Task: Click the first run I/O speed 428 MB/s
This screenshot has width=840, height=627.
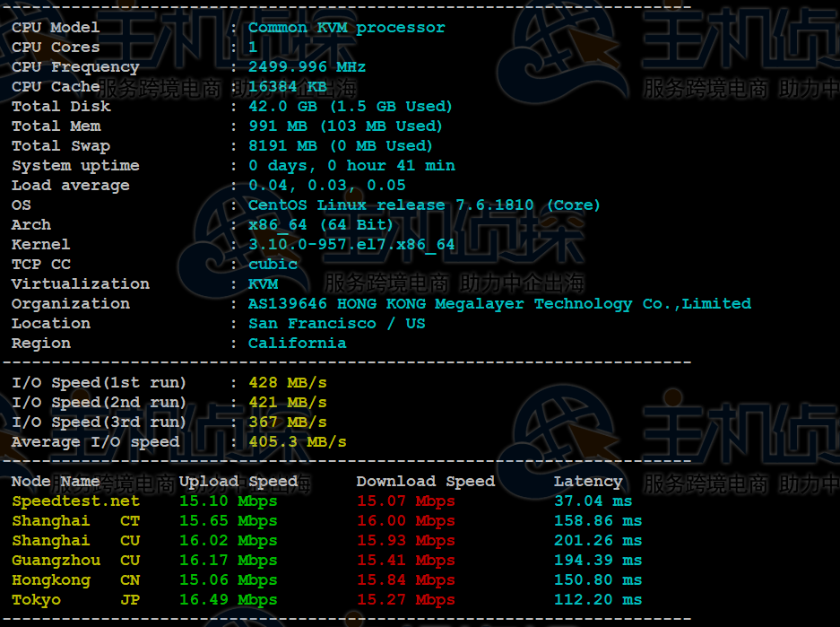Action: coord(287,383)
